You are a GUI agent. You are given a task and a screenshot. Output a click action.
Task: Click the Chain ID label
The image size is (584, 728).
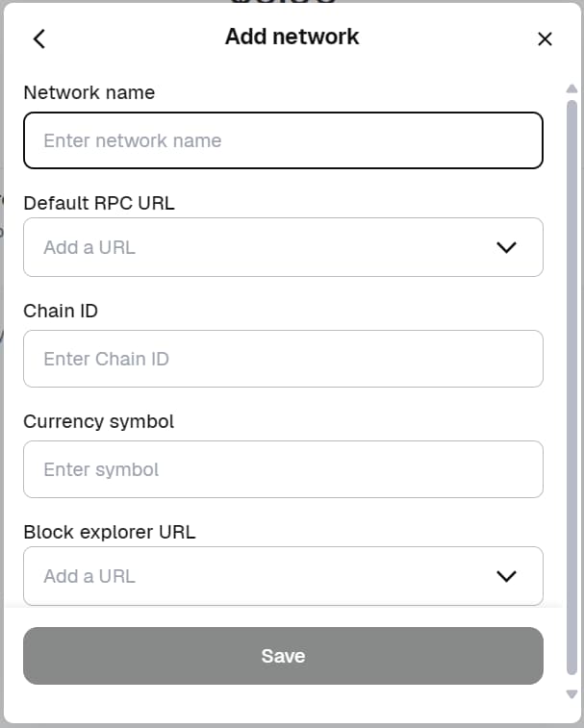pyautogui.click(x=61, y=311)
